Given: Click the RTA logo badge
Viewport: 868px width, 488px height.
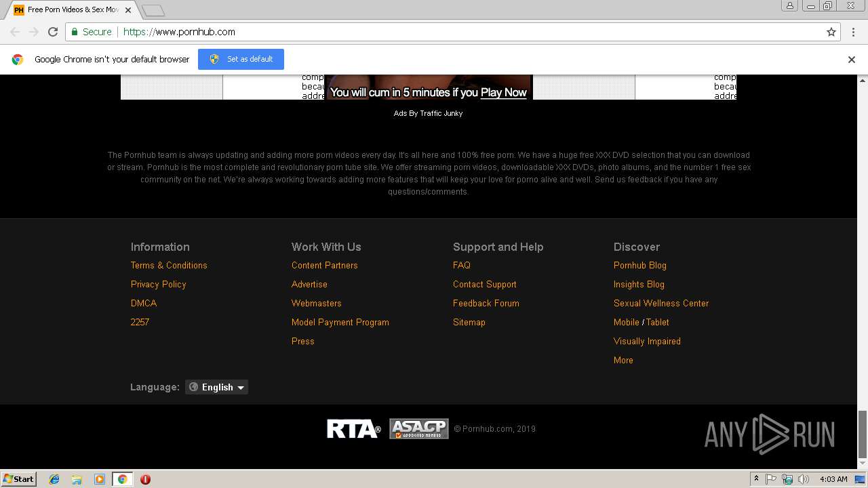Looking at the screenshot, I should [x=353, y=429].
